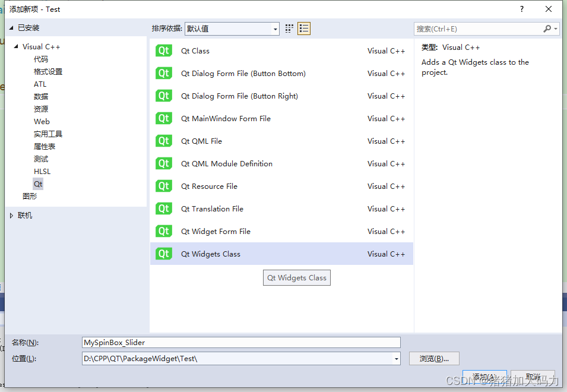Select the 实用工具 category
This screenshot has height=392, width=567.
tap(47, 134)
